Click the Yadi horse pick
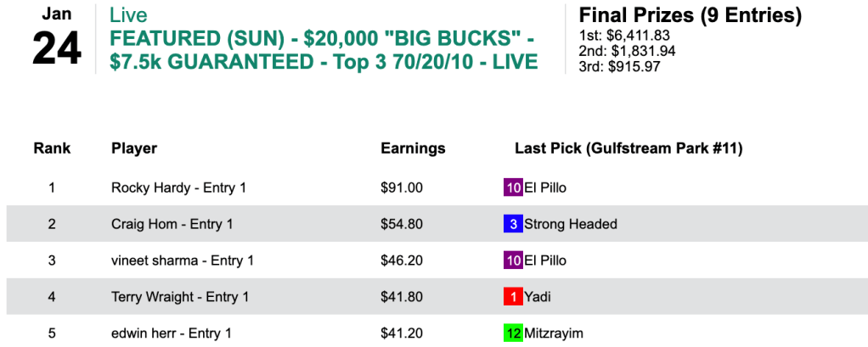This screenshot has width=868, height=347. click(538, 297)
